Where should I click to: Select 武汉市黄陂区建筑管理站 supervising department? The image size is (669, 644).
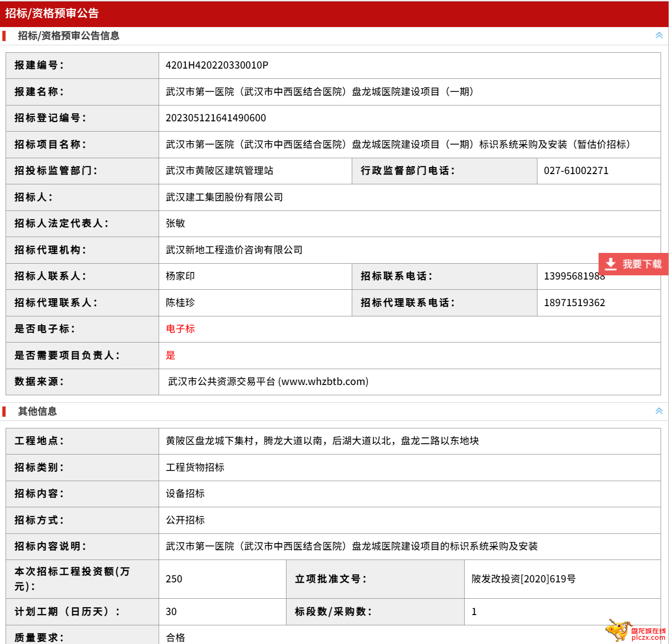tap(220, 171)
